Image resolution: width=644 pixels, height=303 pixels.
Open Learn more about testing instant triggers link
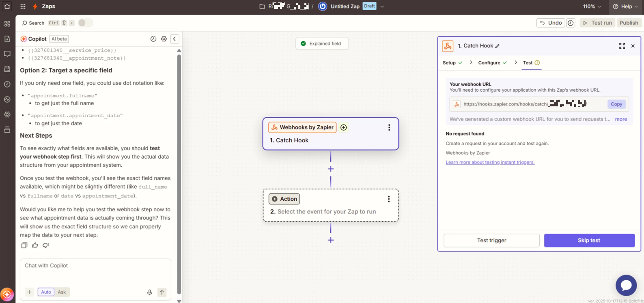tap(490, 162)
